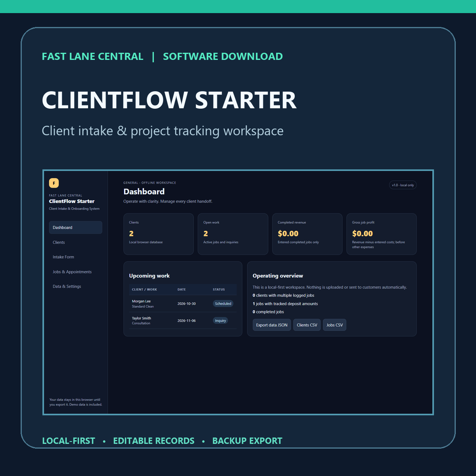Open the Morgan Lee row
Screen dimensions: 476x476
pos(183,303)
